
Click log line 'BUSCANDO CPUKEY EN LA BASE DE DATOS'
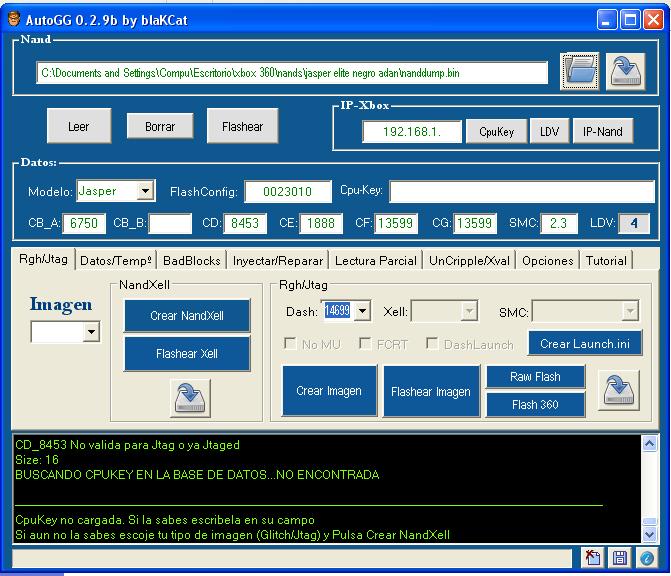(197, 475)
